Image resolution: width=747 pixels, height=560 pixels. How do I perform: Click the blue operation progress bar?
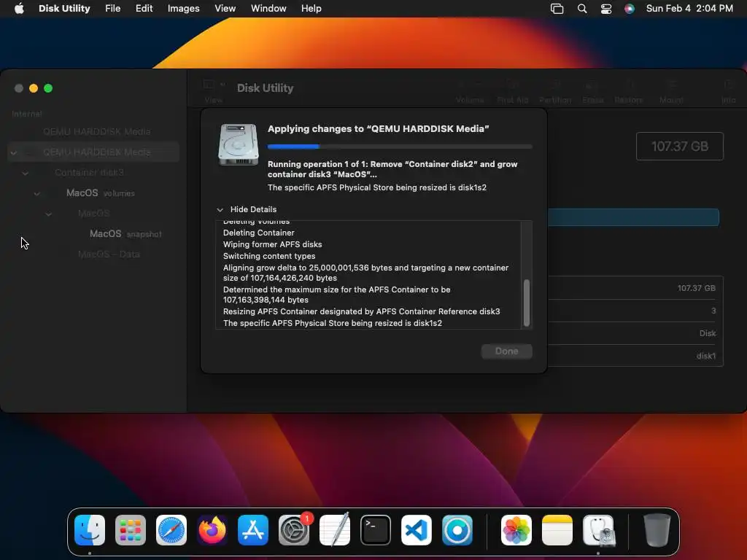tap(400, 147)
